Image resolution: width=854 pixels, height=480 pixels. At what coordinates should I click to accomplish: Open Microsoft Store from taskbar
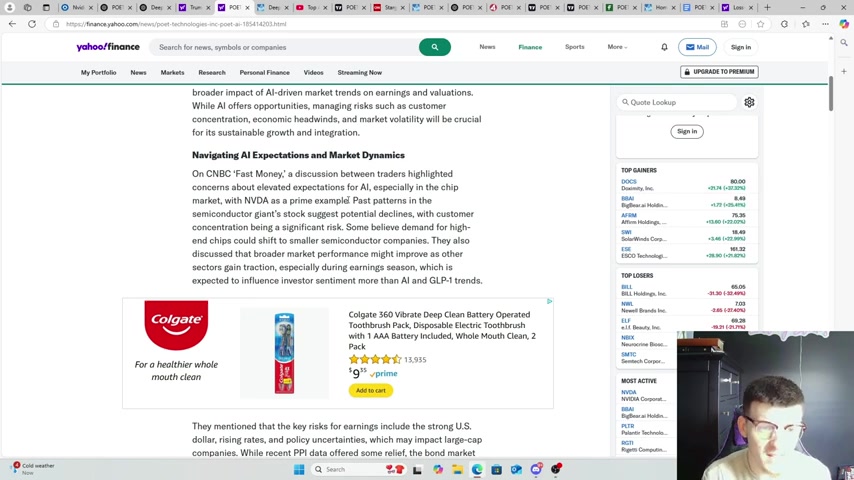[497, 469]
